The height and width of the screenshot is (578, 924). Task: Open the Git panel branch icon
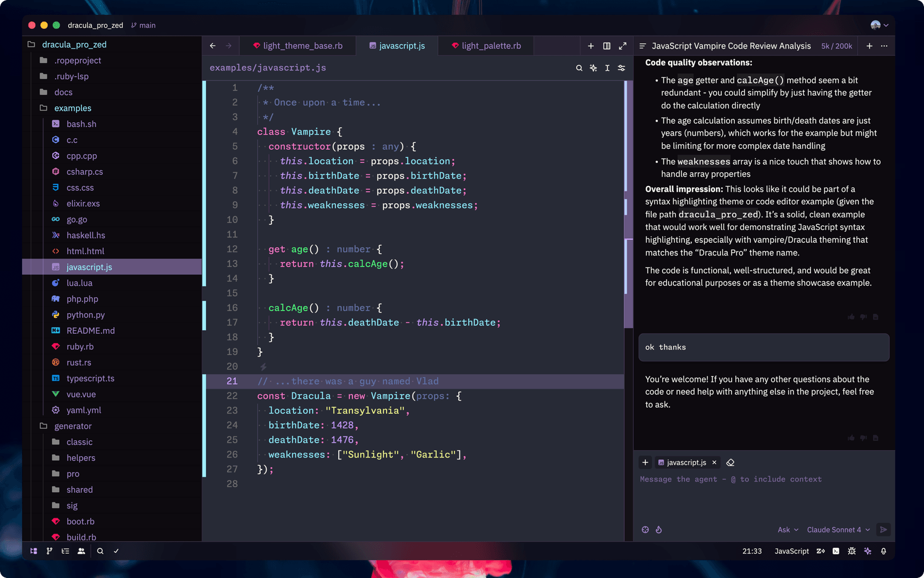(50, 551)
